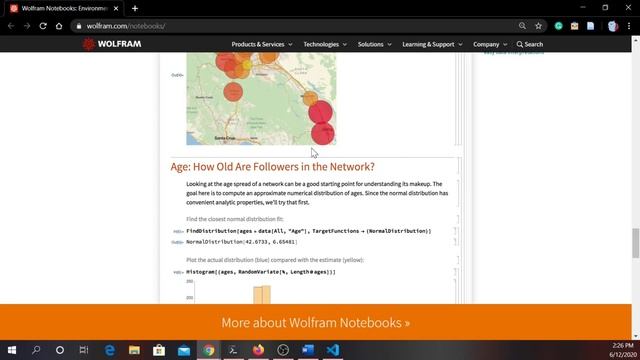Expand the Solutions dropdown
This screenshot has height=360, width=640.
click(374, 44)
